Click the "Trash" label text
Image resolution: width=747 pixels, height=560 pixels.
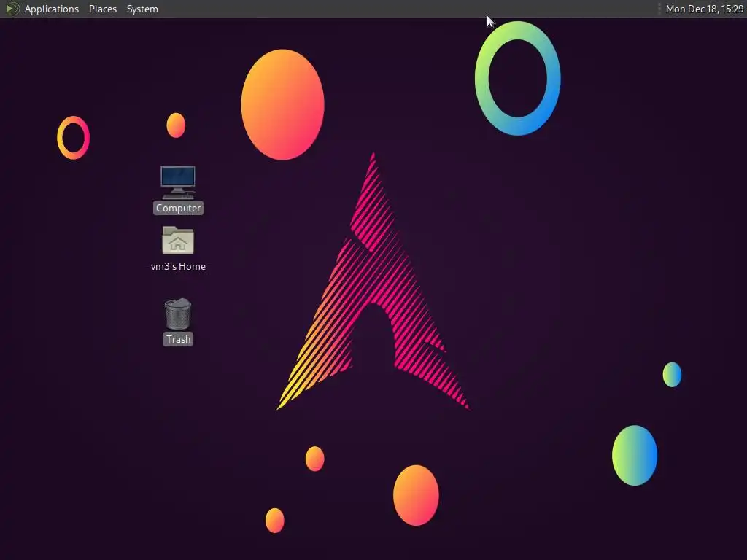point(178,339)
